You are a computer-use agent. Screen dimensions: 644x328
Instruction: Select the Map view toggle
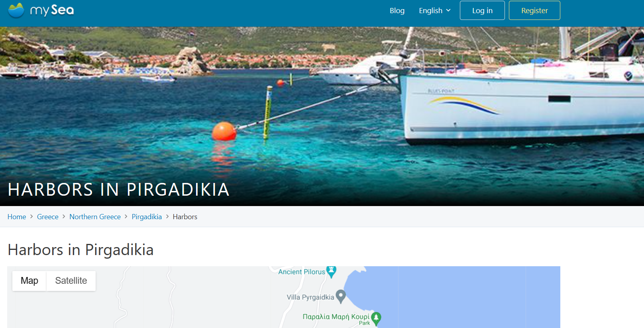coord(29,281)
